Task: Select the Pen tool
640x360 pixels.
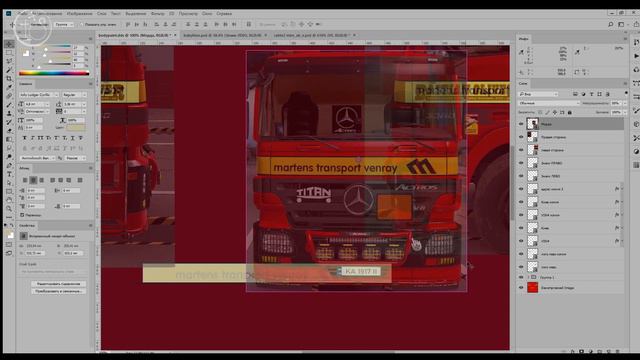Action: pyautogui.click(x=9, y=165)
